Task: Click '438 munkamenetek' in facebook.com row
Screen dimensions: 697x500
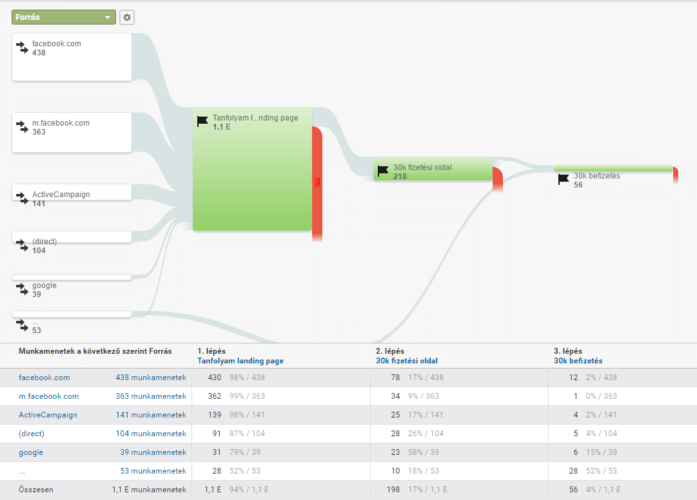Action: point(151,377)
